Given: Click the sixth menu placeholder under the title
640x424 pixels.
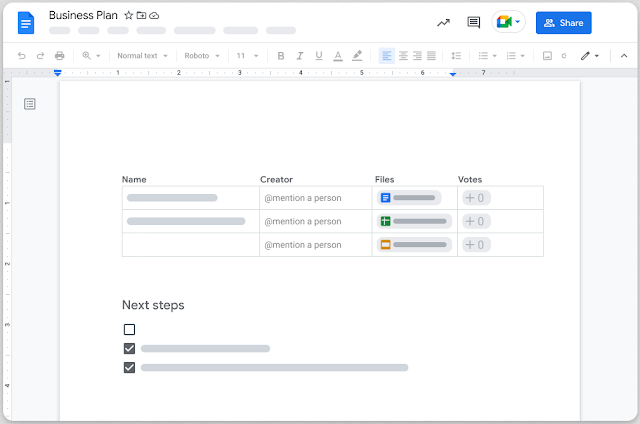Looking at the screenshot, I should [x=240, y=30].
